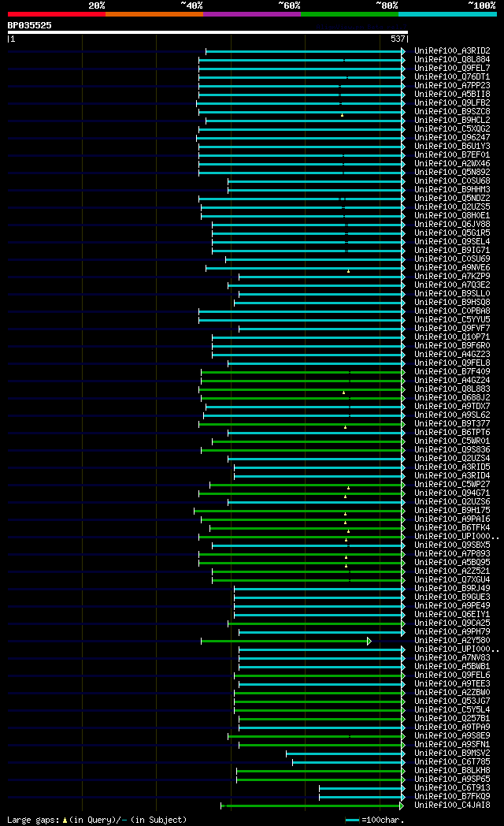Select the UniRef100_C6T785 label
This screenshot has width=504, height=826.
(x=452, y=762)
